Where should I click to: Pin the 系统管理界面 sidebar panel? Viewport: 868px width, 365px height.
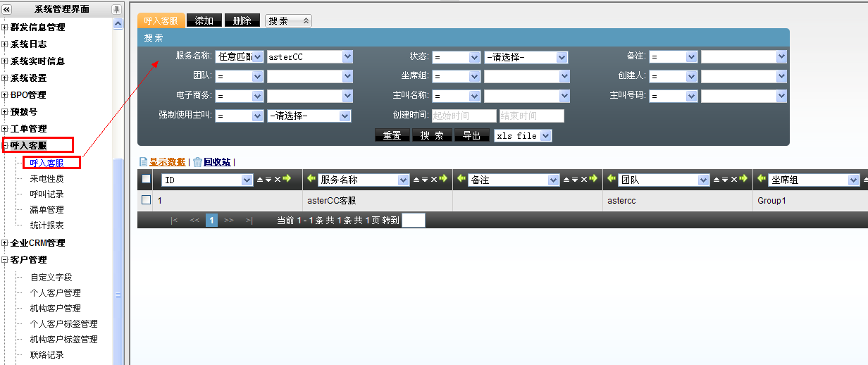click(116, 8)
